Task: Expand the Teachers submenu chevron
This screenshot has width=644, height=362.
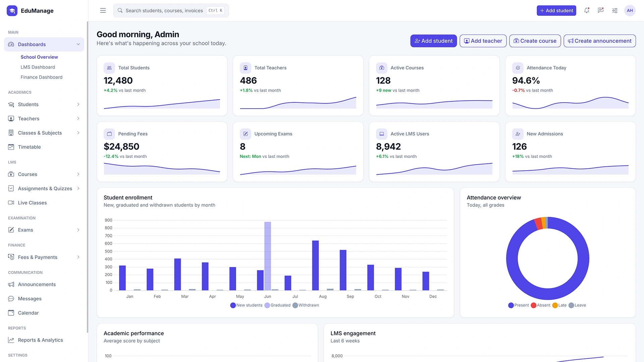Action: coord(78,119)
